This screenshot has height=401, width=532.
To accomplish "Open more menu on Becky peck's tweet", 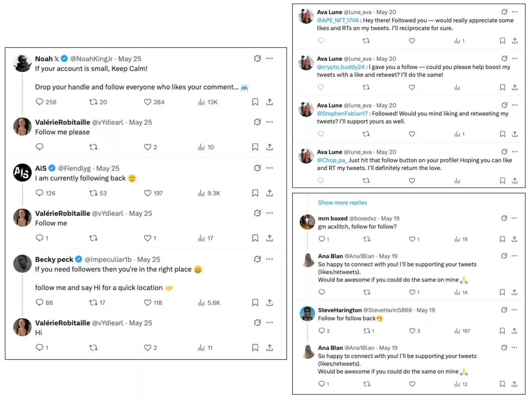I will pos(270,259).
